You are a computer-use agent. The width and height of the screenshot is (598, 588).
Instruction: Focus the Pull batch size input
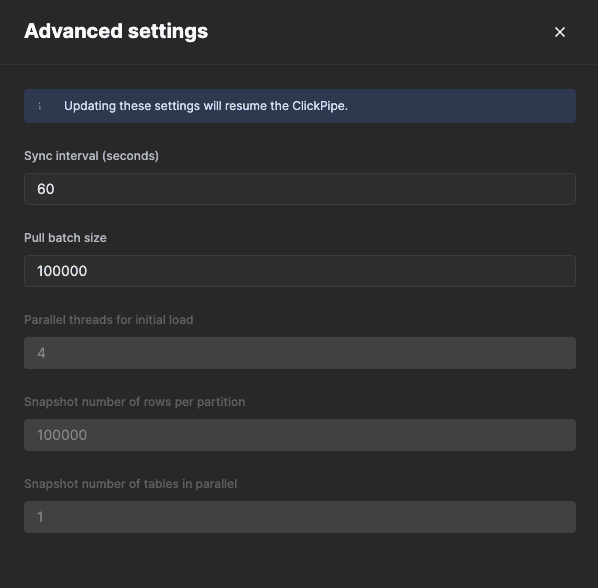(x=300, y=271)
